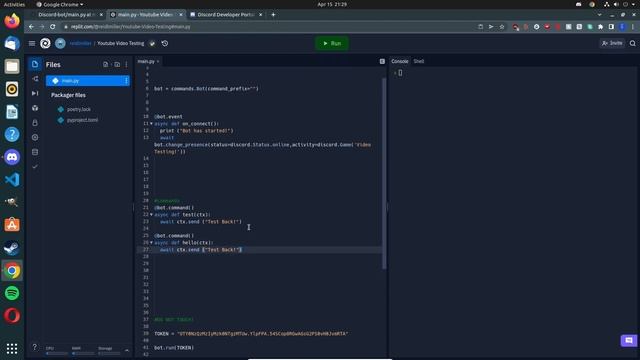Viewport: 640px width, 360px height.
Task: Open the help question mark icon
Action: [35, 347]
